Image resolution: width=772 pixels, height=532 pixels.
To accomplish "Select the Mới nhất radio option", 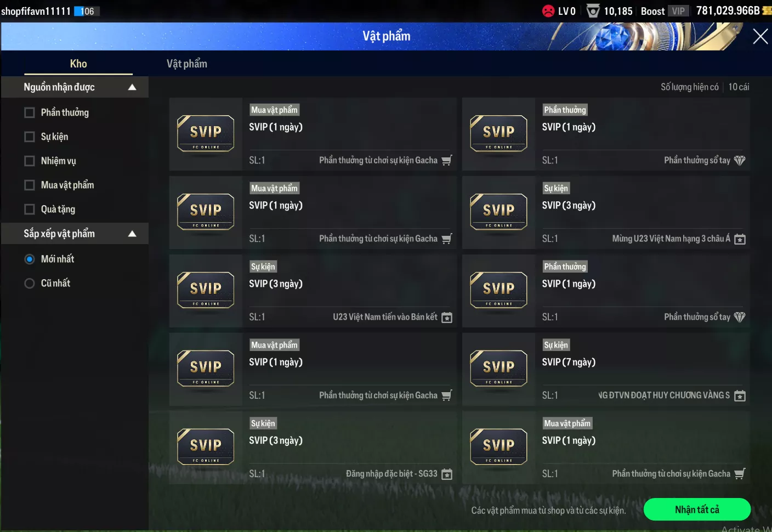I will (x=30, y=259).
